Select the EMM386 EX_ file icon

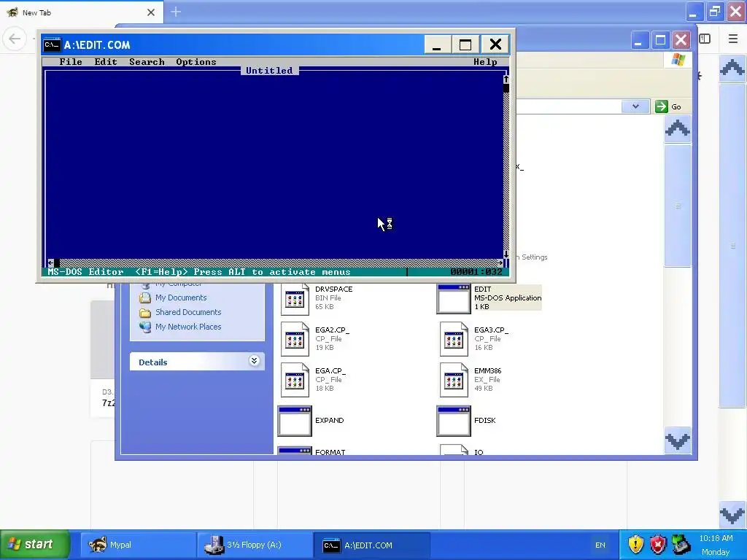click(x=454, y=380)
